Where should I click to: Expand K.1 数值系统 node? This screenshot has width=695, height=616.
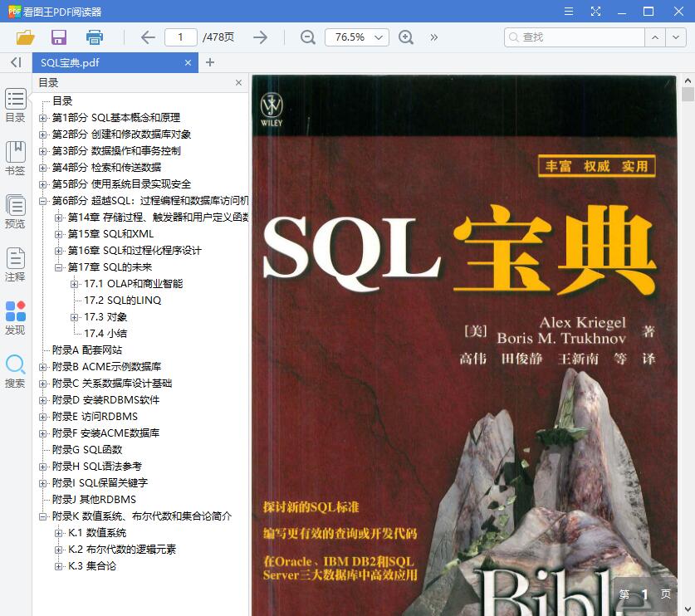(58, 533)
